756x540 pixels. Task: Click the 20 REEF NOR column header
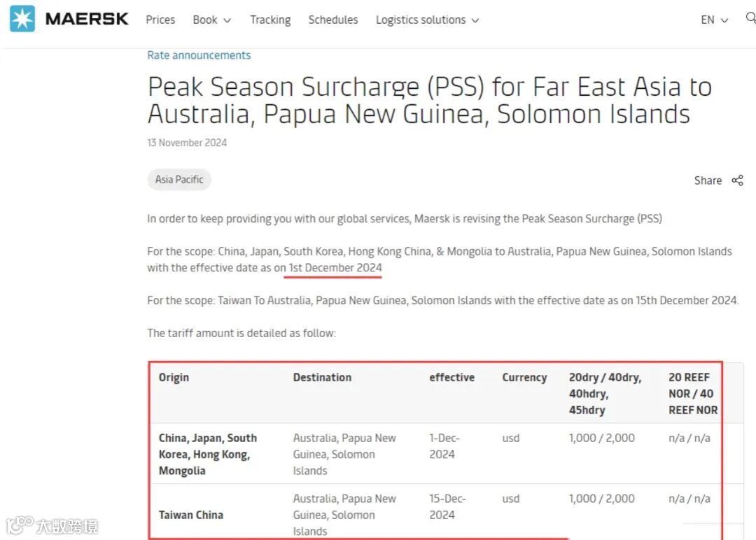click(693, 394)
